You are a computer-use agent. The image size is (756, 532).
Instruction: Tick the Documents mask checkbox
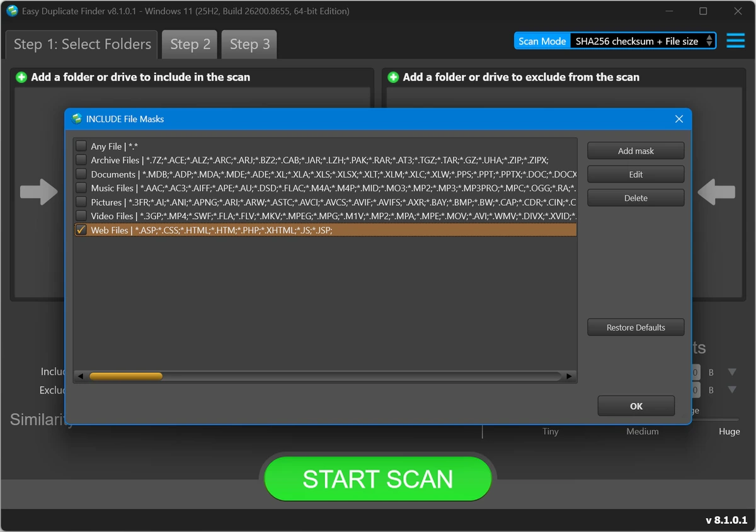[81, 174]
